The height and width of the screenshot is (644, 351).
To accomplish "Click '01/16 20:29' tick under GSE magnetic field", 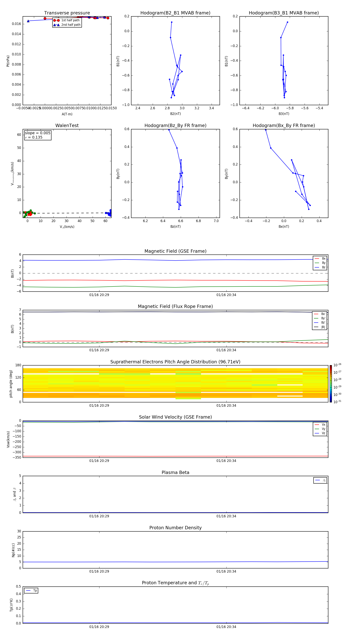I will [99, 295].
